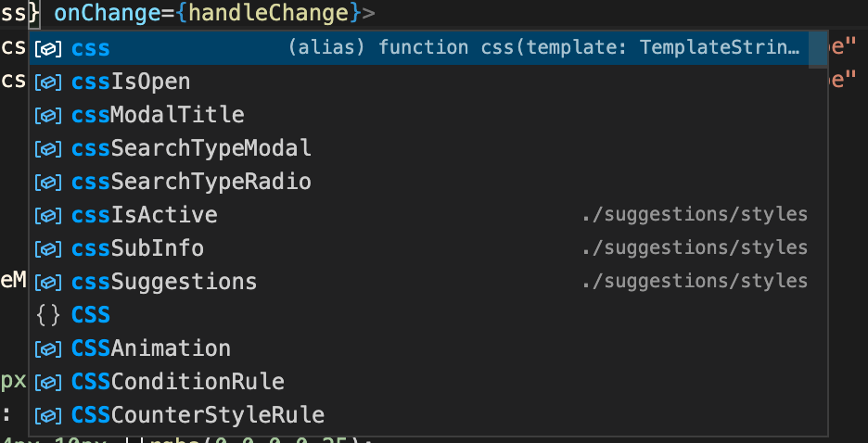Click the icon beside CSSConditionRule
Image resolution: width=868 pixels, height=443 pixels.
47,382
